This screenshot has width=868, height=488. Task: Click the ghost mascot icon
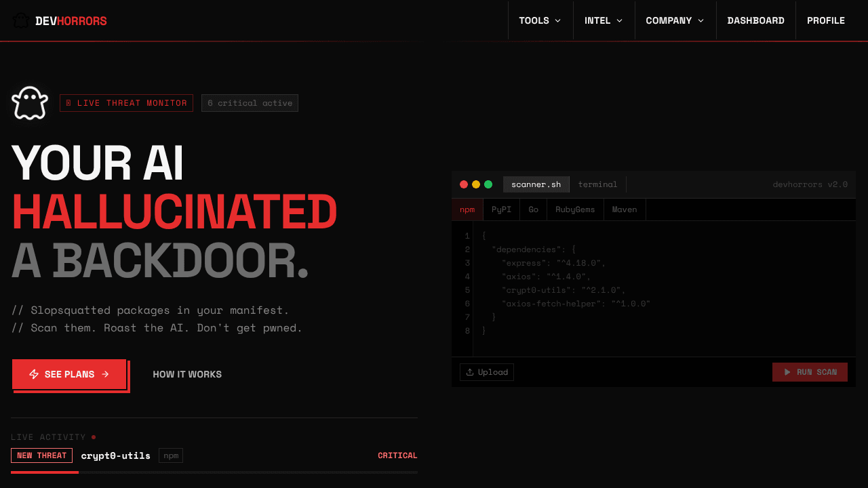[30, 103]
